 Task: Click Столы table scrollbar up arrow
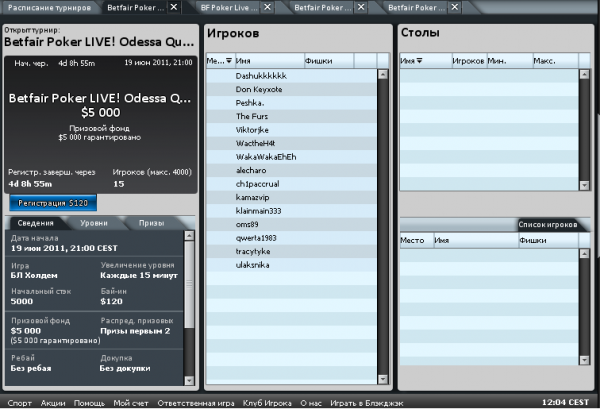click(584, 74)
